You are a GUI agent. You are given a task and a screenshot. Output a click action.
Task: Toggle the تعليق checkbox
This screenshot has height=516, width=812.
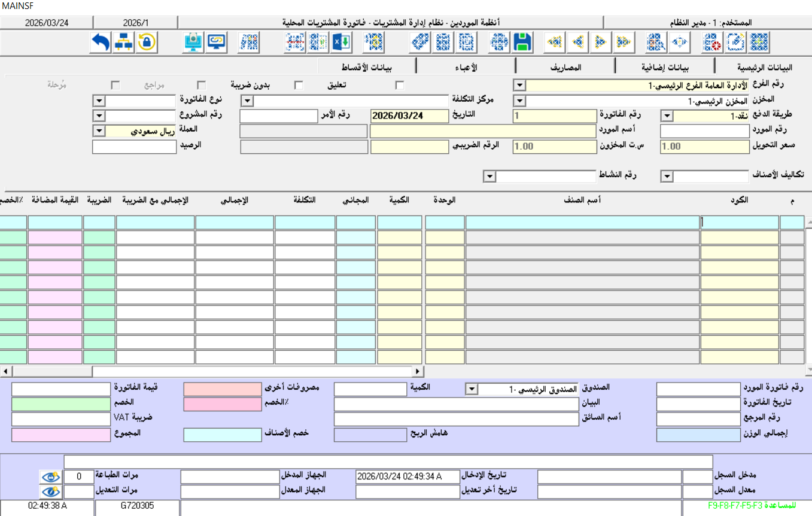click(x=400, y=85)
